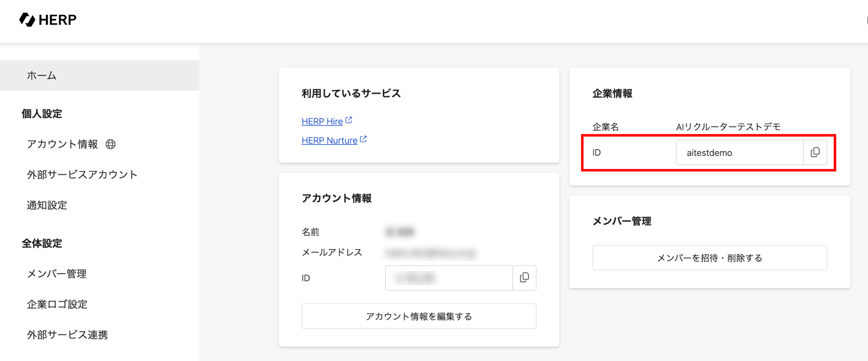868x361 pixels.
Task: Select 外部サービス連携 in the sidebar
Action: (67, 335)
